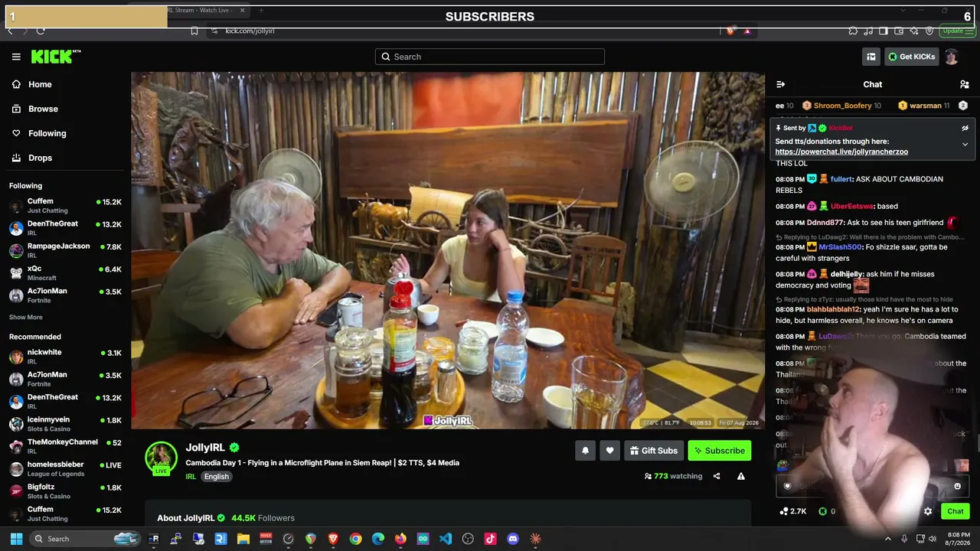Open the Kick shop icon
Screen dimensions: 980x551
point(871,57)
